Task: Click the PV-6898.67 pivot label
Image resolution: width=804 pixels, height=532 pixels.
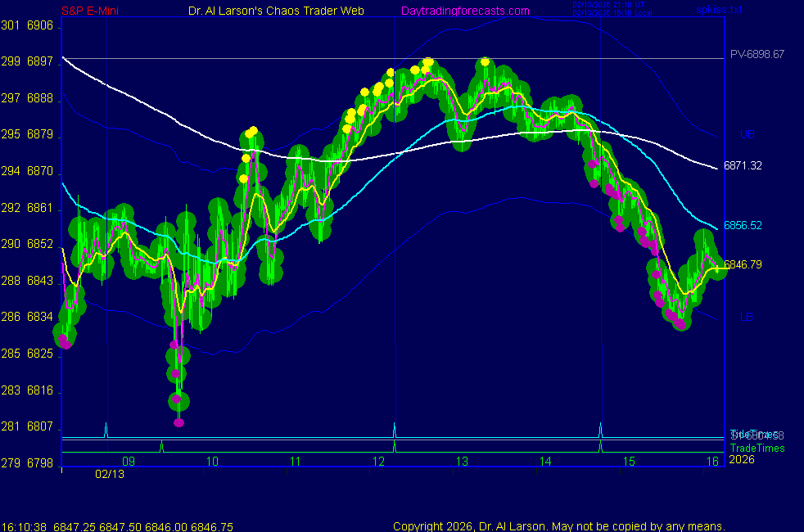Action: point(757,55)
